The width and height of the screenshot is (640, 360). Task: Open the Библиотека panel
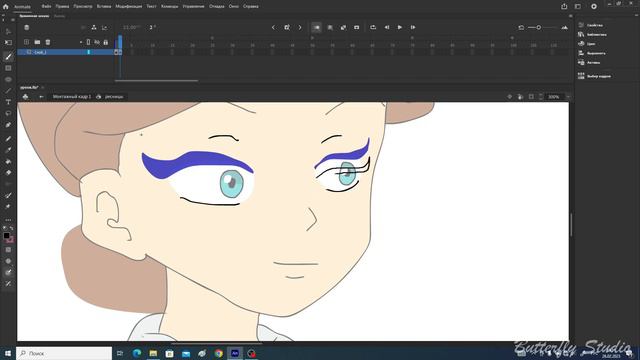pyautogui.click(x=592, y=34)
